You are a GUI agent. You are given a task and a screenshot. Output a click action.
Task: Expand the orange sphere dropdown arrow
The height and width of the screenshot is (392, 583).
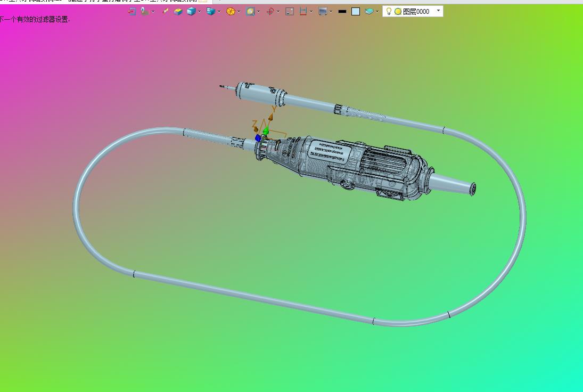click(x=239, y=12)
